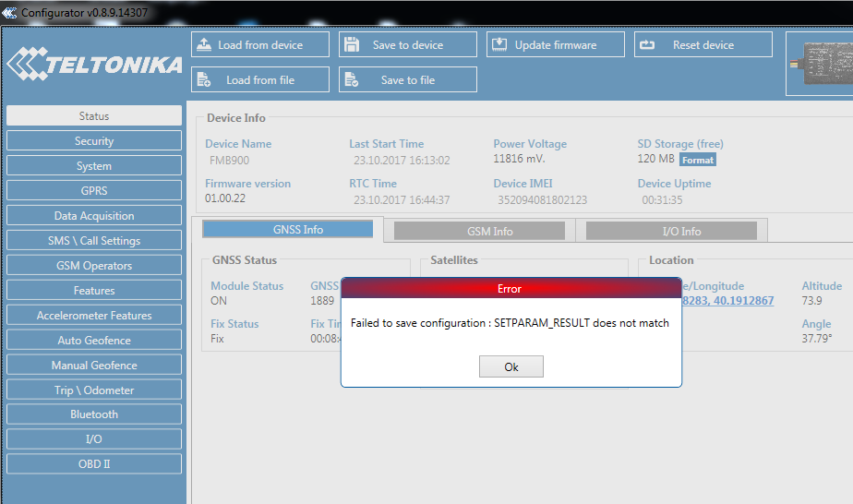Click the device image thumbnail
Viewport: 853px width, 504px height.
pos(822,64)
